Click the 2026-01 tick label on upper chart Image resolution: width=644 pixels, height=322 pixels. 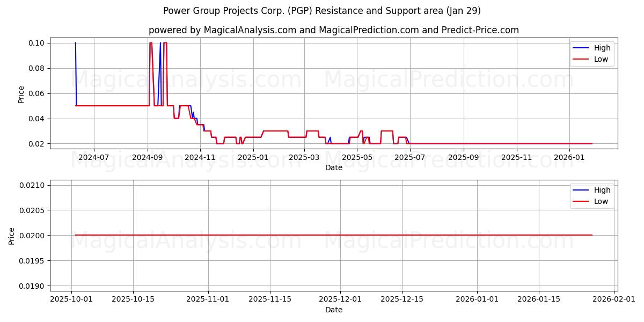click(569, 158)
